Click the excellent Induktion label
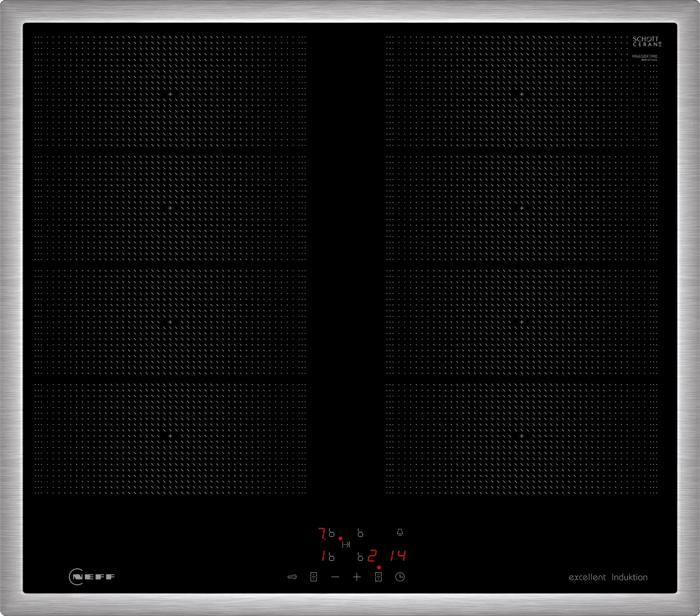The width and height of the screenshot is (700, 616). [x=608, y=577]
